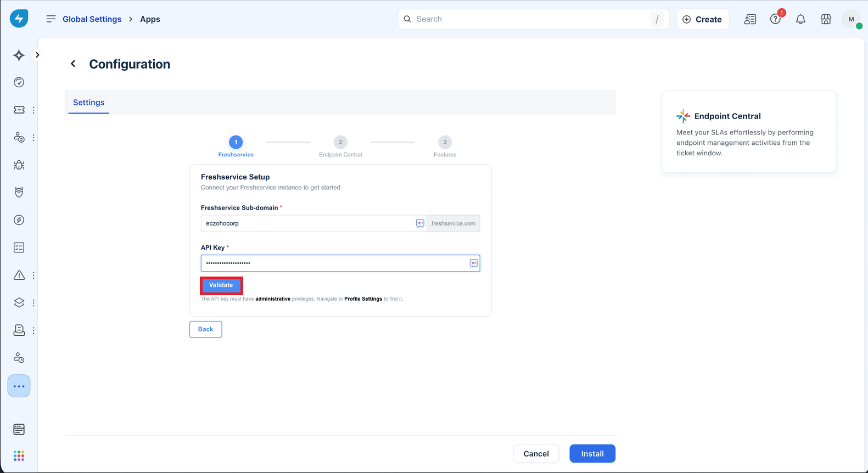
Task: Click the Freshservice Setup heading
Action: [x=235, y=177]
